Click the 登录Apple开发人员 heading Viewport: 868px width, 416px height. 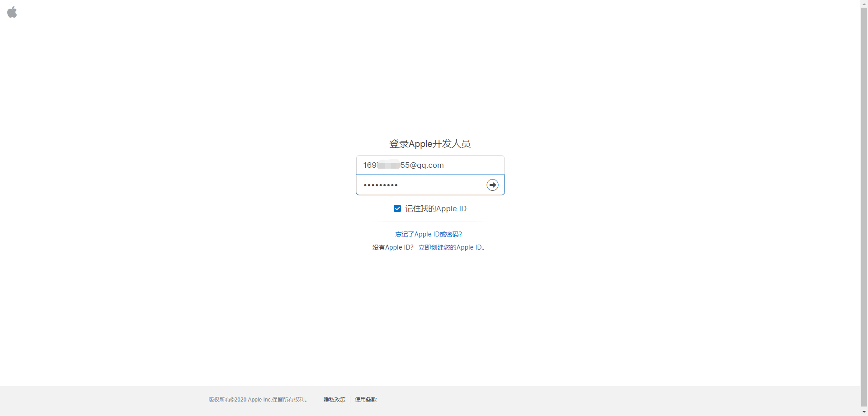[x=430, y=144]
